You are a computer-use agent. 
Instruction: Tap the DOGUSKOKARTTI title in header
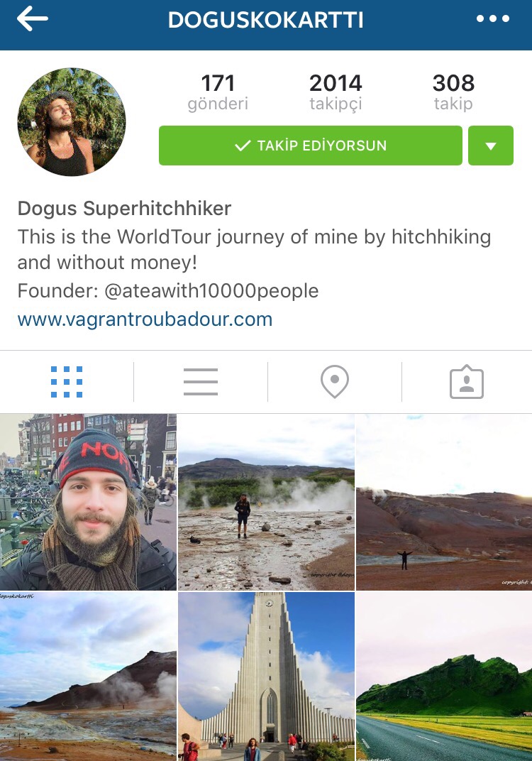tap(266, 20)
